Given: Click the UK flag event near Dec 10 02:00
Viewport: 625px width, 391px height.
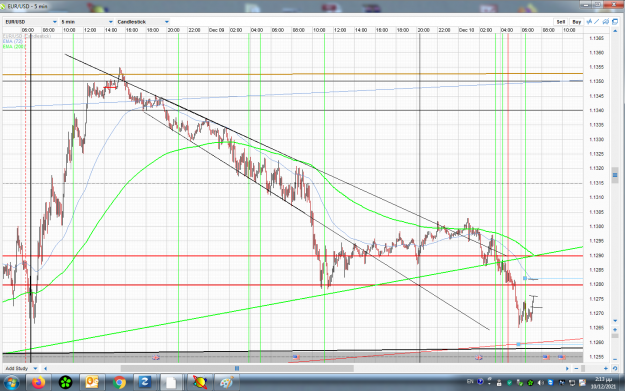Looking at the screenshot, I should 478,358.
